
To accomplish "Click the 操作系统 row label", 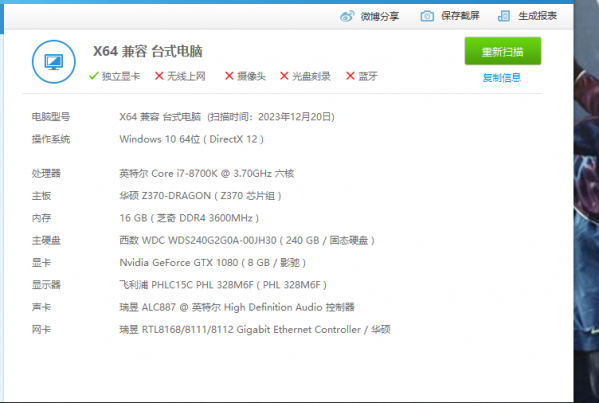I will pos(51,139).
